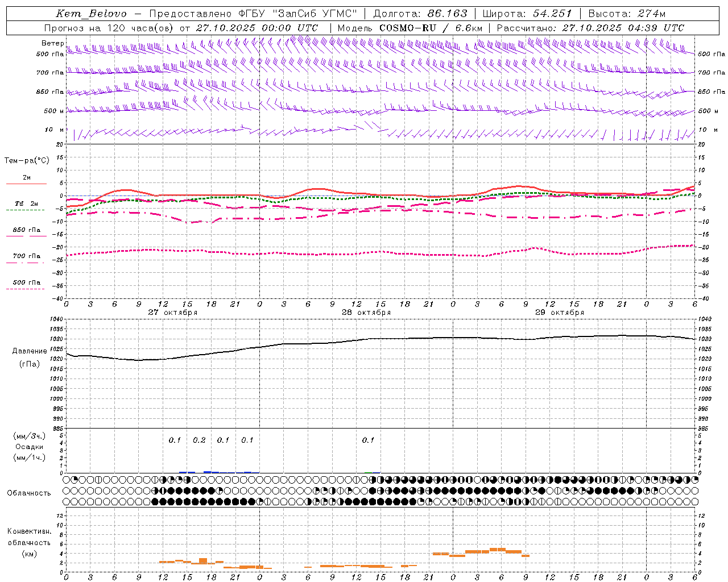The width and height of the screenshot is (728, 582).
Task: Click the 27 октября date label
Action: (x=173, y=313)
